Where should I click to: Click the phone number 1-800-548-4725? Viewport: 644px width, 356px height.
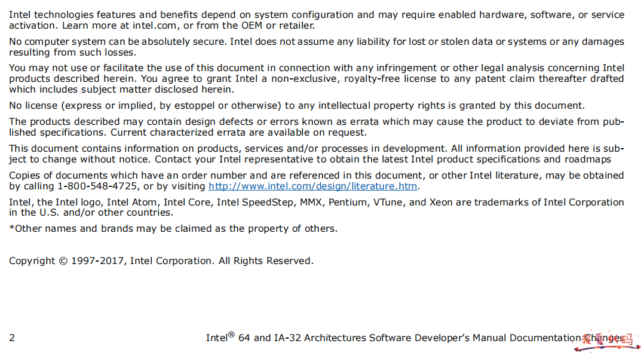pos(97,186)
